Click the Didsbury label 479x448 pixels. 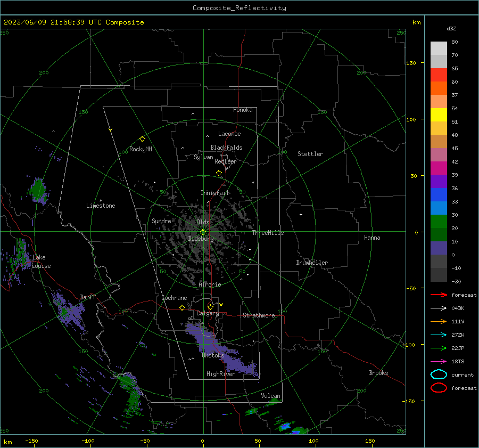click(201, 239)
